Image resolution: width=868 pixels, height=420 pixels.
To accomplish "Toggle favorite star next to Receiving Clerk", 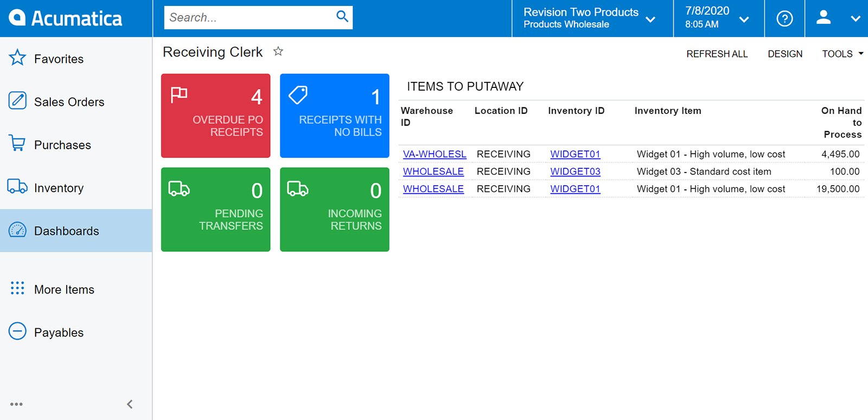I will click(278, 52).
